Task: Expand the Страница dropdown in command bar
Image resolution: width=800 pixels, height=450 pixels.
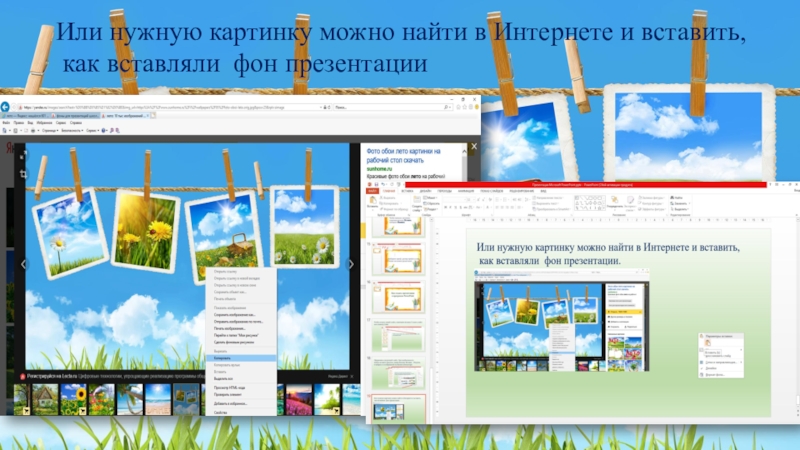Action: point(50,131)
